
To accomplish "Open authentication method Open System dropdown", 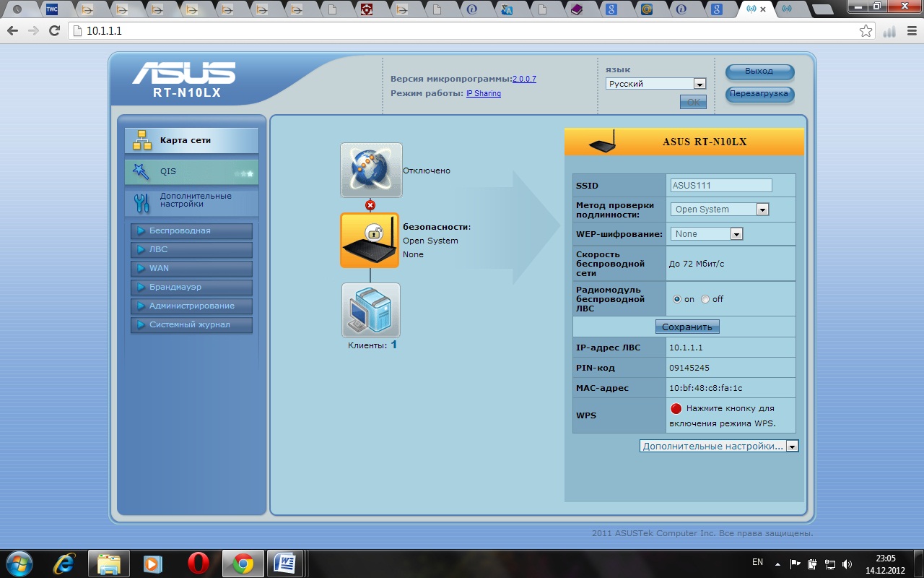I will tap(720, 210).
